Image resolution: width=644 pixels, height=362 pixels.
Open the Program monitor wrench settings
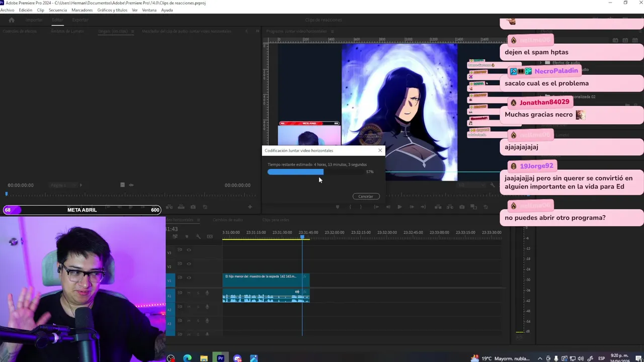[493, 185]
